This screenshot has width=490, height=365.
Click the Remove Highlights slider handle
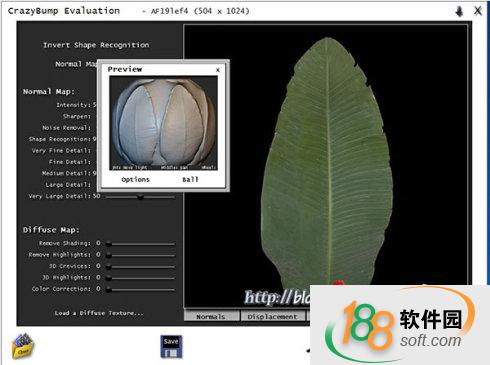(109, 255)
